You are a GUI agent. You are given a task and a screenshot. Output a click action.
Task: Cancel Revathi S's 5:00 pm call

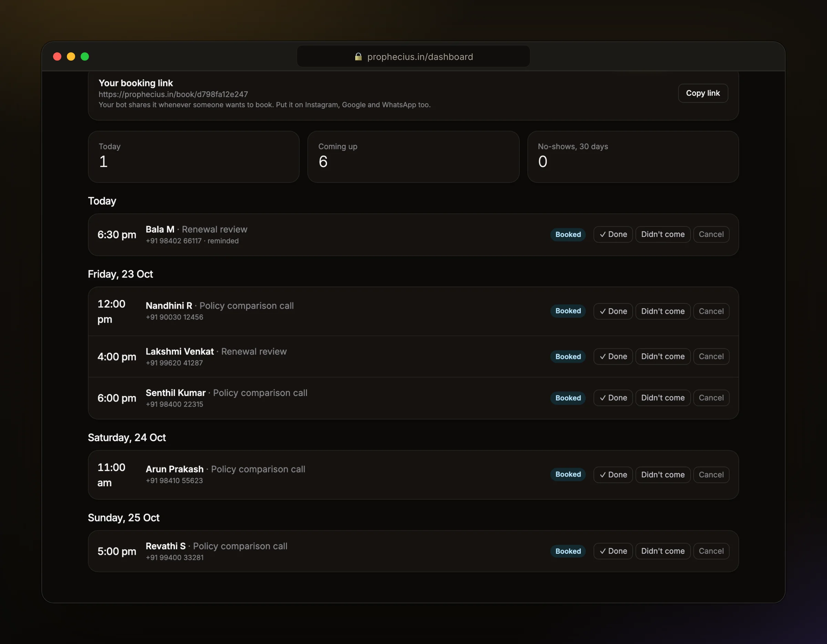click(x=711, y=551)
